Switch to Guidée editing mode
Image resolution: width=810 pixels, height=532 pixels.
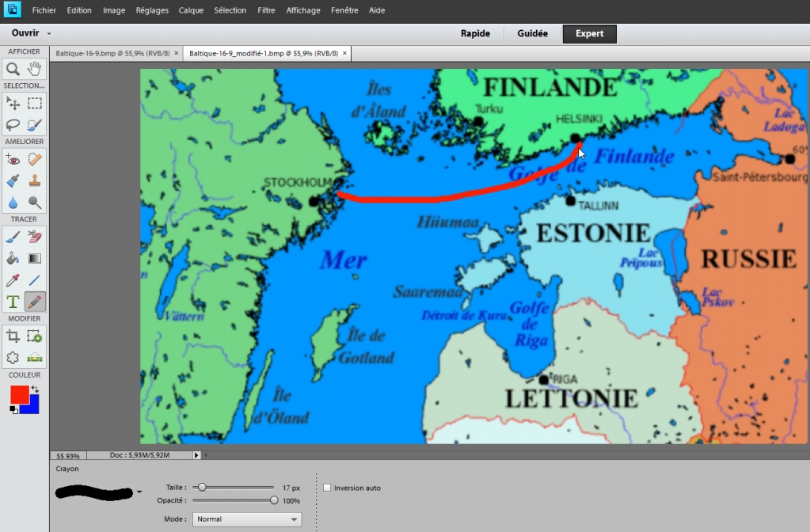click(533, 33)
